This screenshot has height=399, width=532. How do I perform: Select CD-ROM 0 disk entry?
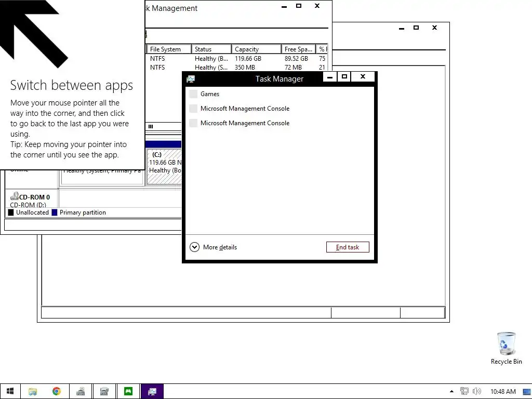[x=32, y=199]
